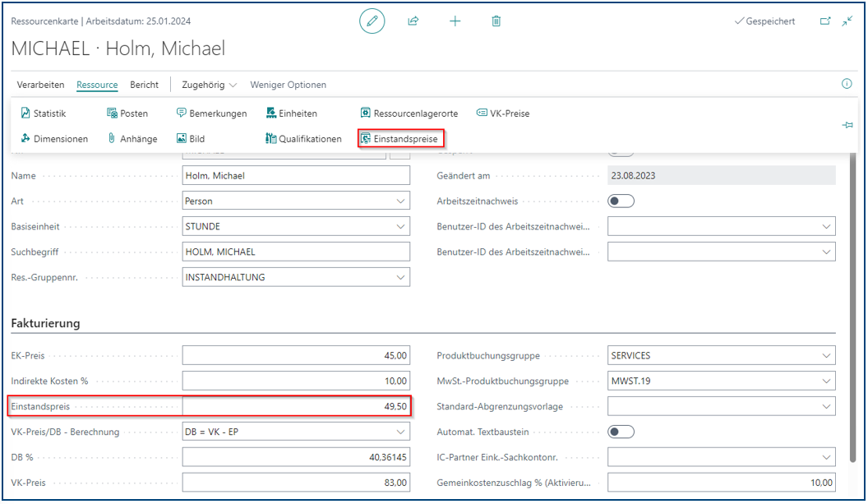Open Bemerkungen comments

click(211, 113)
